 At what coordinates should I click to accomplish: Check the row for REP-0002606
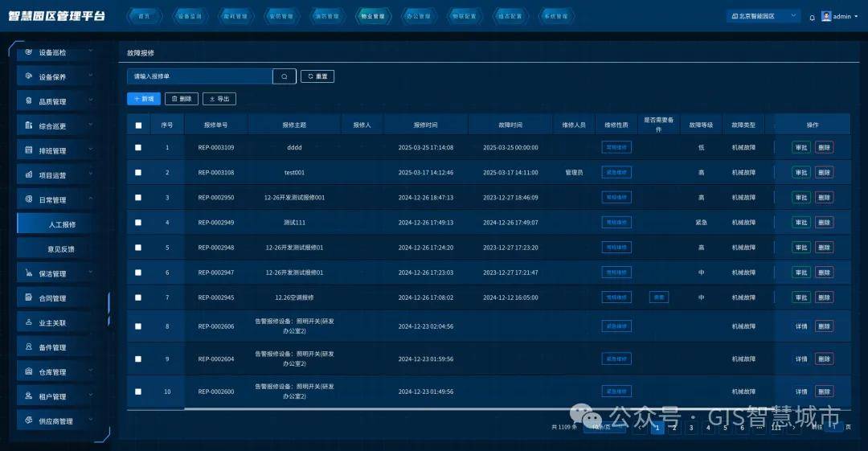pyautogui.click(x=138, y=326)
